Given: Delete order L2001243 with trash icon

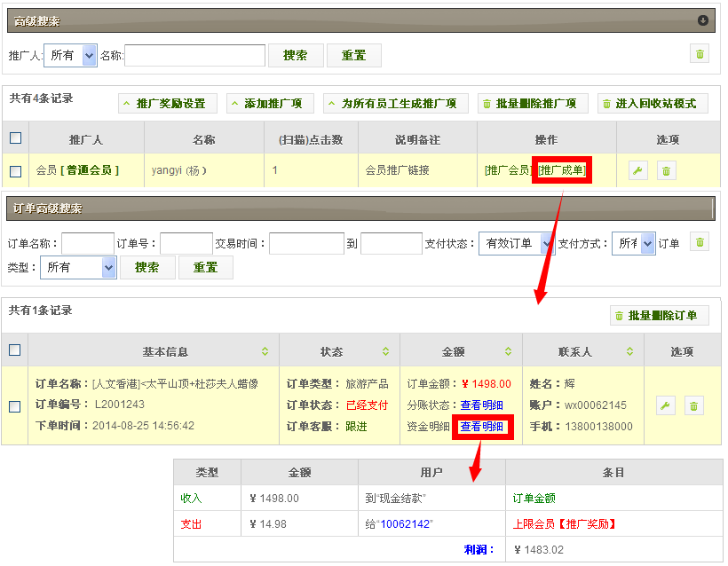Looking at the screenshot, I should 694,405.
